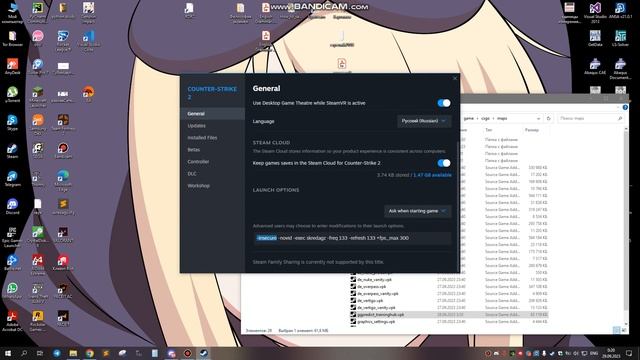Open the Language dropdown showing Russian
The image size is (640, 360).
(424, 121)
